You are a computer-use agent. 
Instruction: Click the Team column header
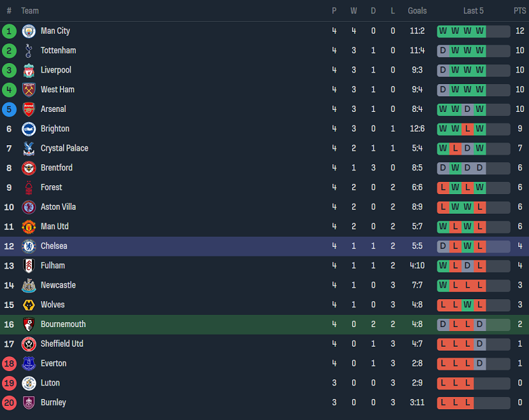(x=30, y=11)
